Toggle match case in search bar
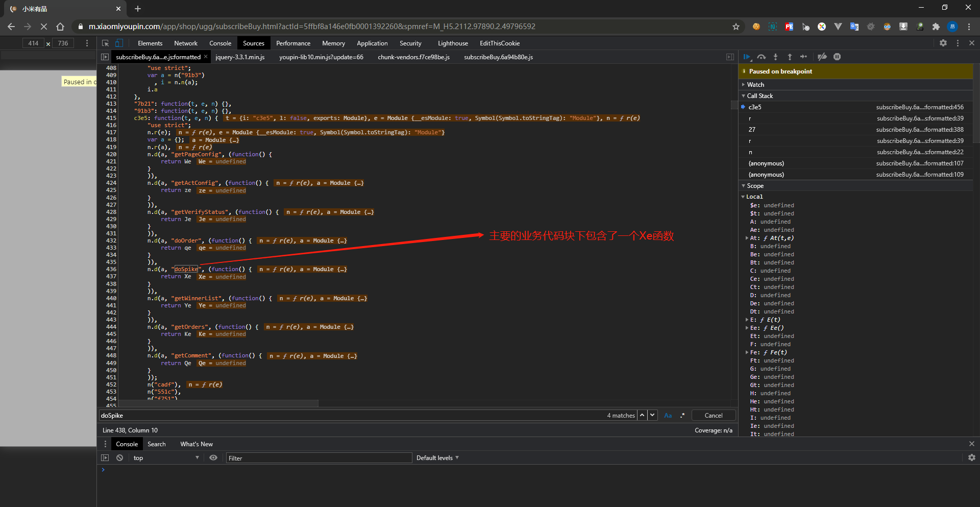This screenshot has width=980, height=507. (x=668, y=416)
